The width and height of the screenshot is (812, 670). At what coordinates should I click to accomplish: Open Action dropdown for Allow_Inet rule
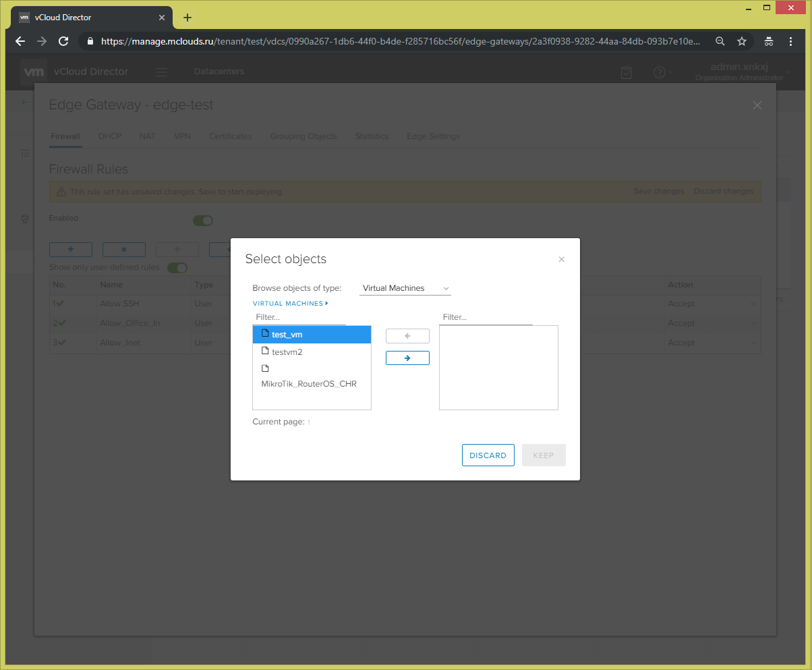tap(753, 343)
